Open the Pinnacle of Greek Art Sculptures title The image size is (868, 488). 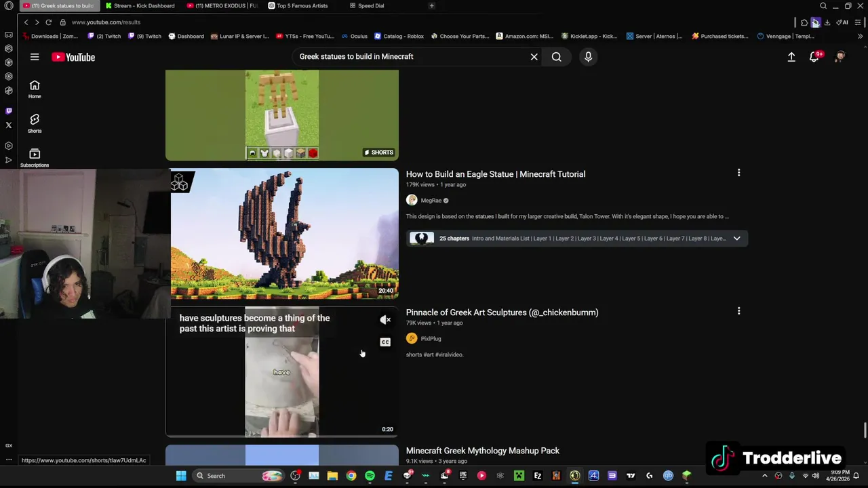pyautogui.click(x=502, y=312)
